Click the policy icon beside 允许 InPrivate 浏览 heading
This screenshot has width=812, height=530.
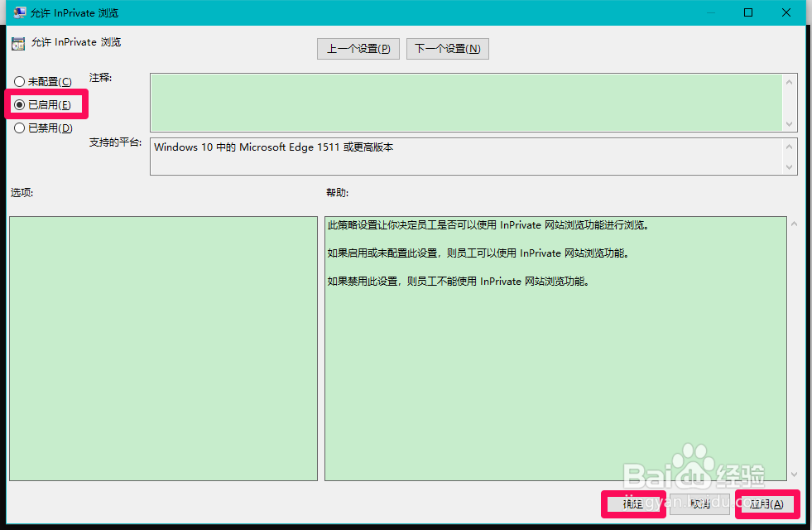click(18, 44)
